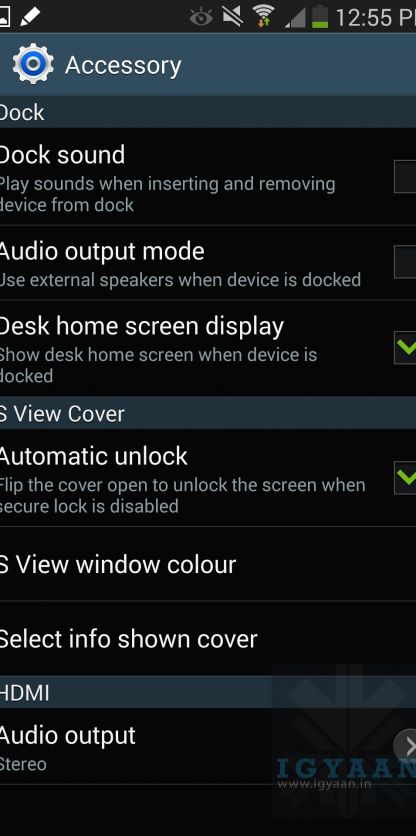Enable the Dock sound checkbox
416x836 pixels.
coord(405,177)
